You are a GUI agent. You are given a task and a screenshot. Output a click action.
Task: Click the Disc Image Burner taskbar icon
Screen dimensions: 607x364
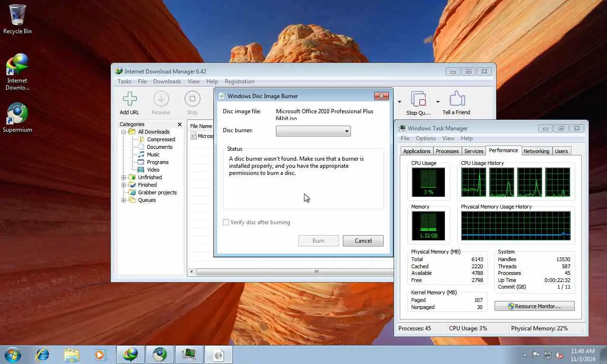click(219, 355)
